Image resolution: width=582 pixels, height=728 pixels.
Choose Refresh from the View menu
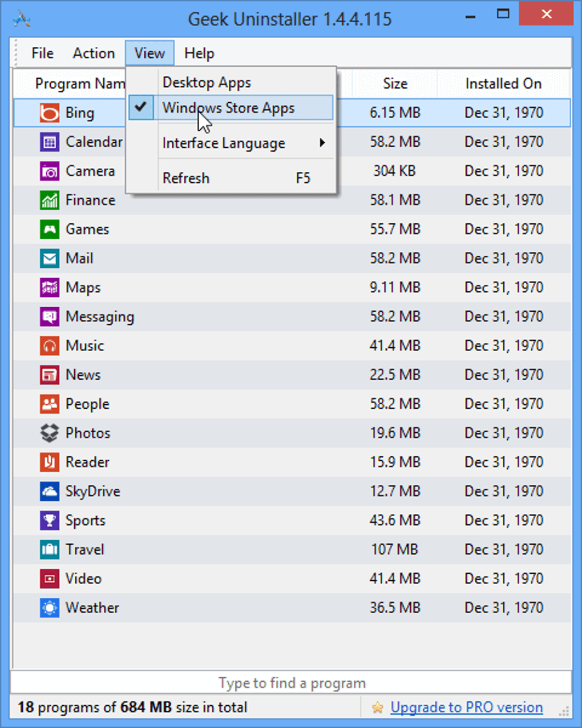tap(186, 178)
